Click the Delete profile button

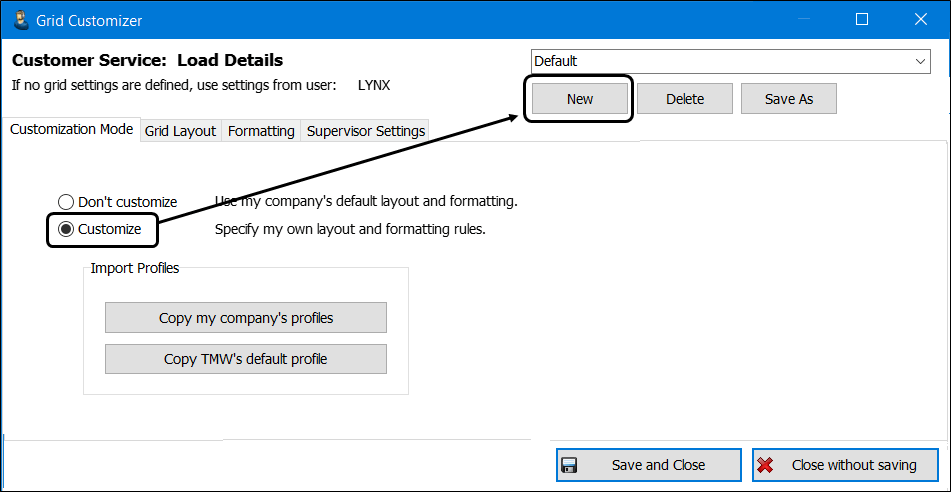point(685,99)
